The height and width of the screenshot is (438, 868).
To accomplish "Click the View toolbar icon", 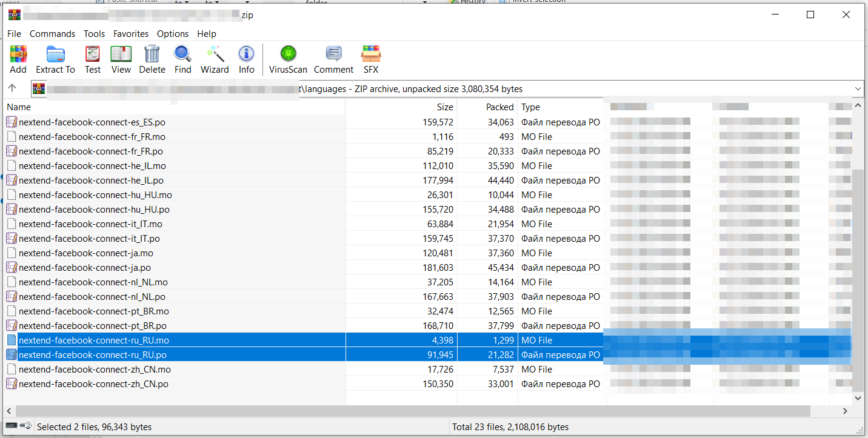I will [121, 59].
